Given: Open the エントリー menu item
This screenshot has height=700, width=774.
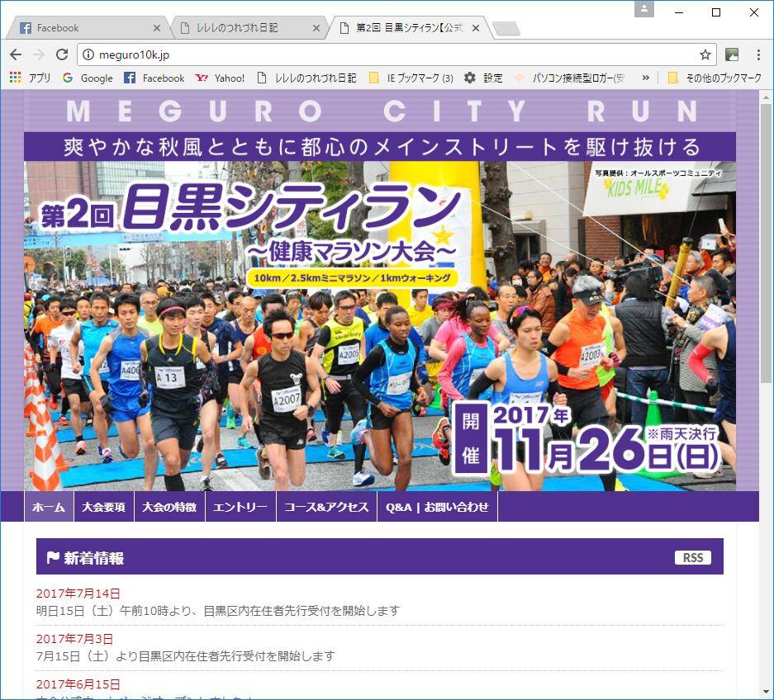Looking at the screenshot, I should pos(240,507).
